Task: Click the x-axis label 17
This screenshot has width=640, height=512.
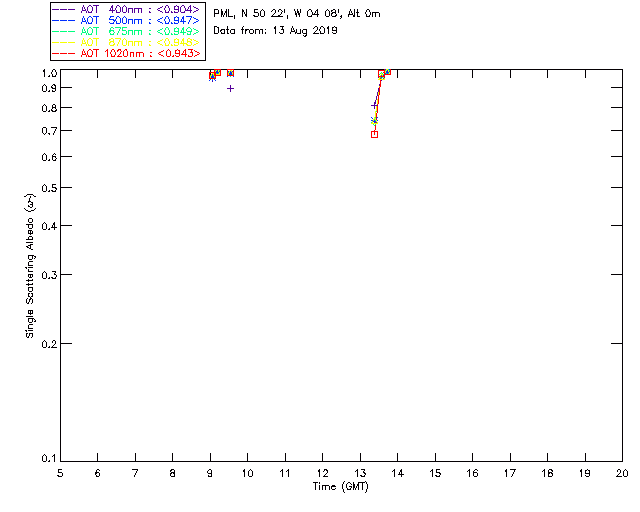Action: click(x=510, y=474)
